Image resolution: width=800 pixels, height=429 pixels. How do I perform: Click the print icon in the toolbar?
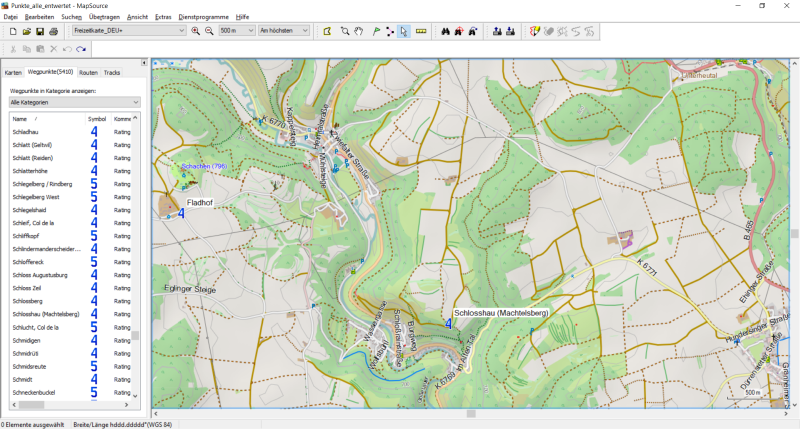pyautogui.click(x=53, y=31)
